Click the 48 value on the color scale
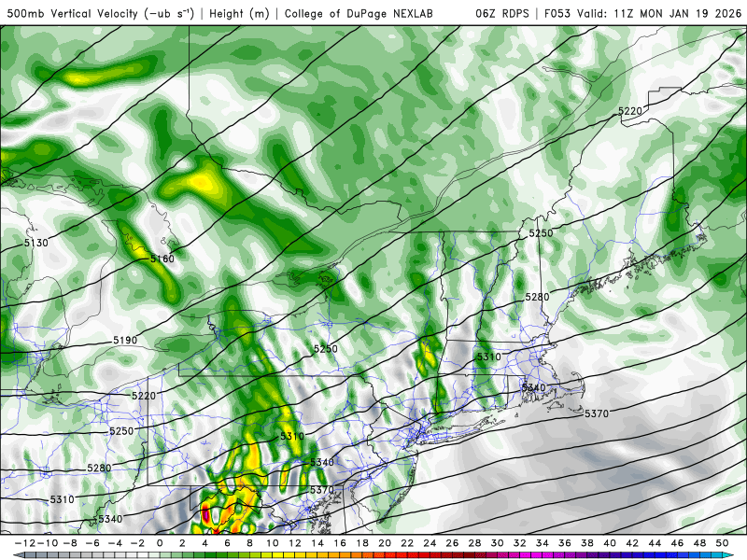Viewport: 747px width, 560px height. [x=699, y=543]
